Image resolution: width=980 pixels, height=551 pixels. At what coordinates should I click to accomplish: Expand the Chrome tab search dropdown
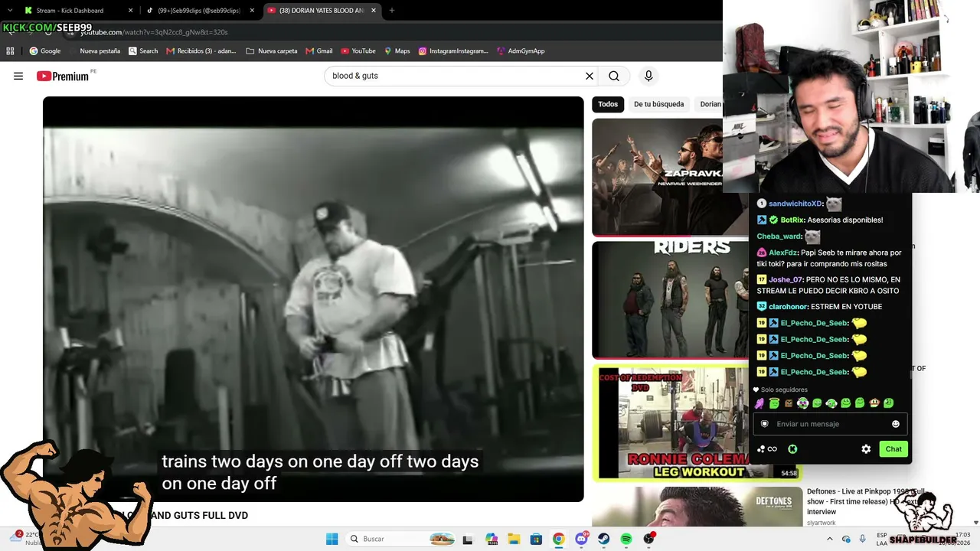[x=9, y=11]
